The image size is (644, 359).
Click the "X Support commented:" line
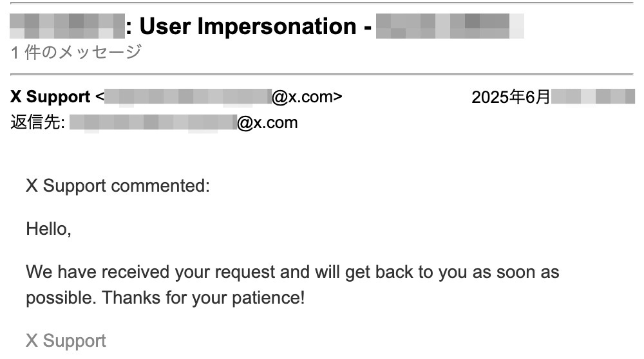(118, 187)
